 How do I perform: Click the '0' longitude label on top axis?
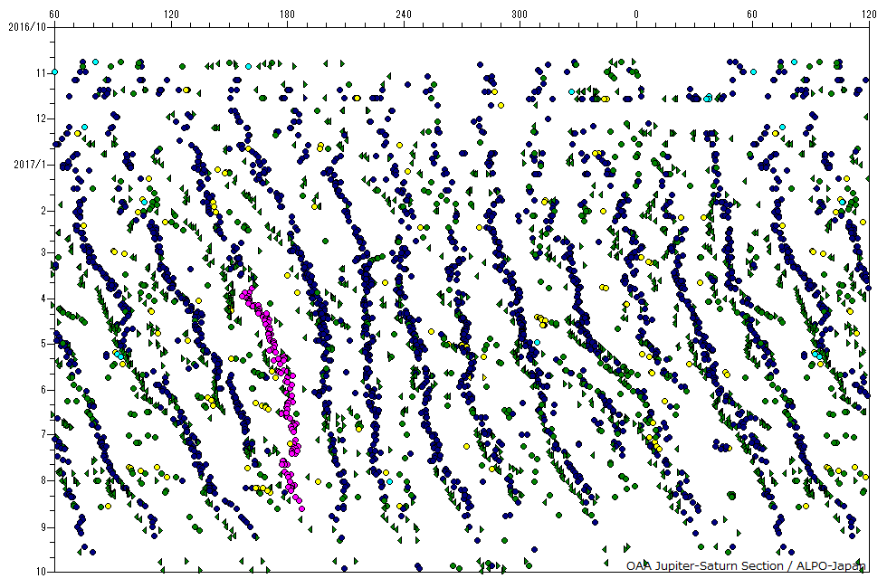(635, 14)
